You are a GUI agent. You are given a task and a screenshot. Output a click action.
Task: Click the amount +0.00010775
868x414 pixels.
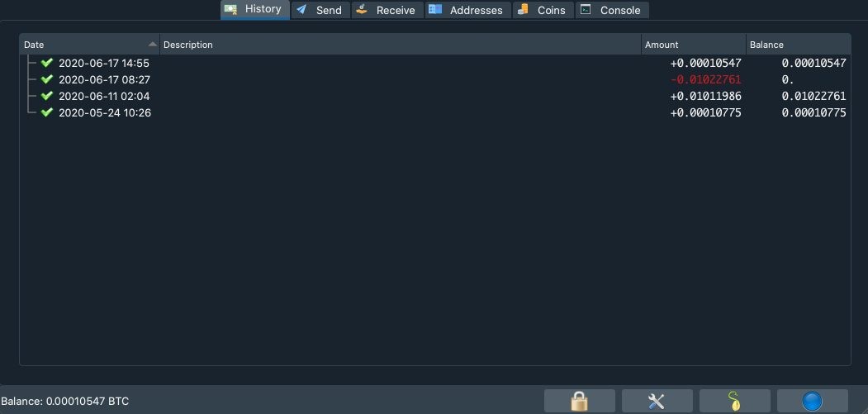706,113
